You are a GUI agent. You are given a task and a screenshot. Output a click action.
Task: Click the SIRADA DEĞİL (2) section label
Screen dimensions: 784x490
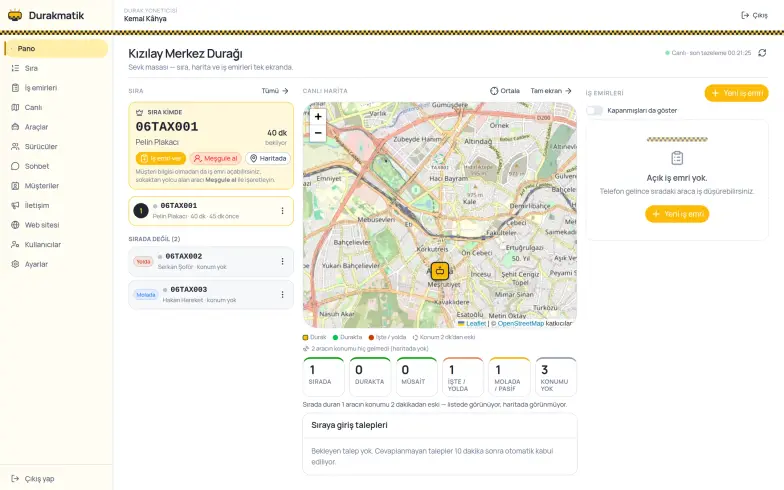pyautogui.click(x=154, y=239)
